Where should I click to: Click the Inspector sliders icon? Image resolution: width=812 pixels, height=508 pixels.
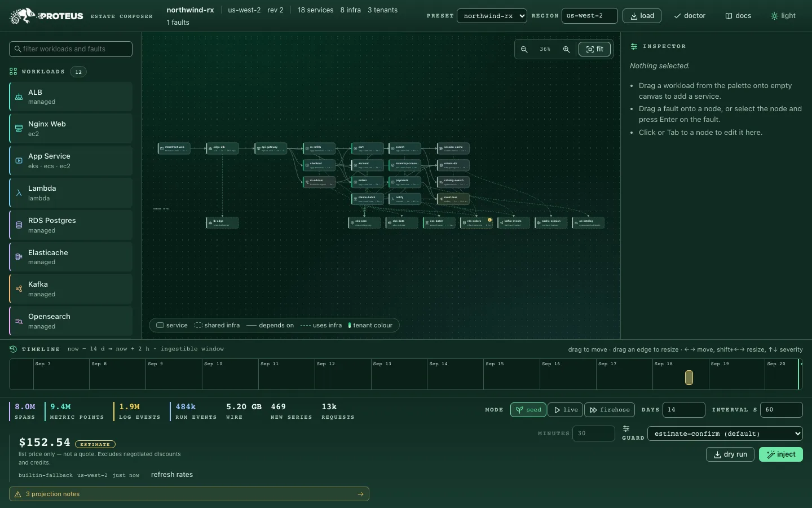(x=634, y=46)
